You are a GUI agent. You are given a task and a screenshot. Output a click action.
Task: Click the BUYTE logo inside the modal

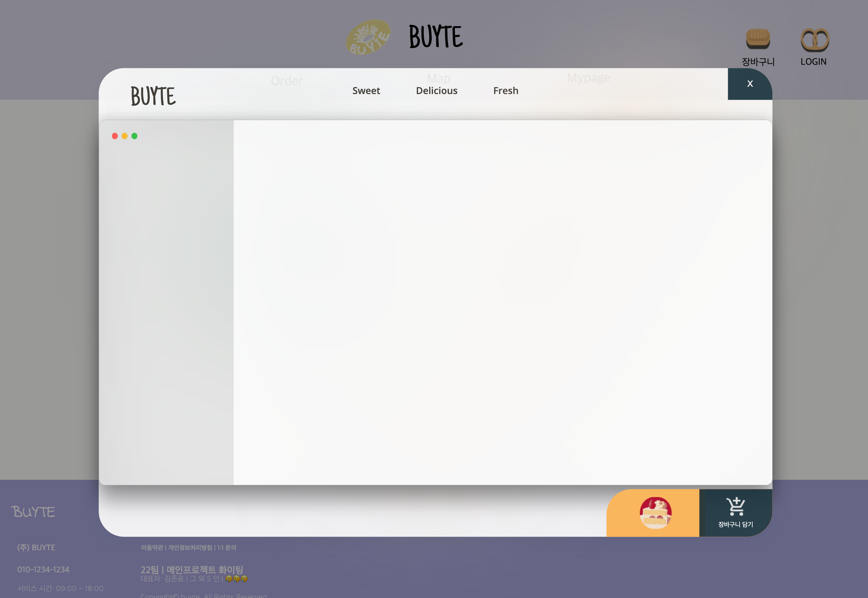click(x=153, y=96)
